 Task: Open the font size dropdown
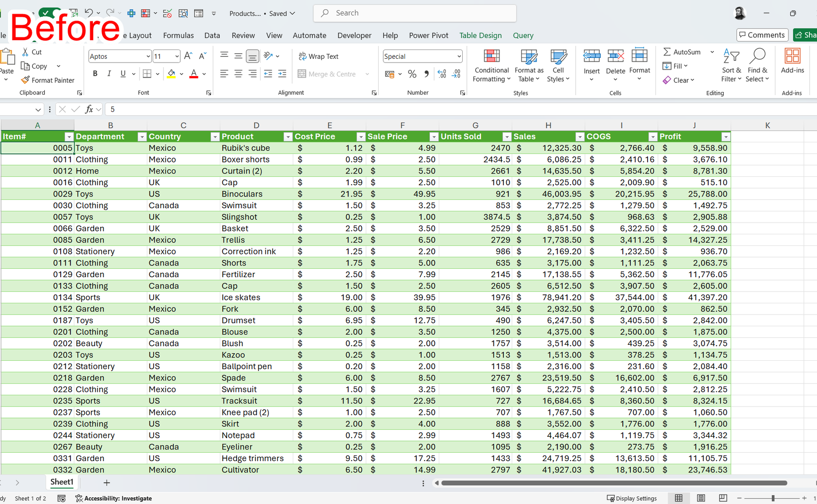(x=176, y=56)
